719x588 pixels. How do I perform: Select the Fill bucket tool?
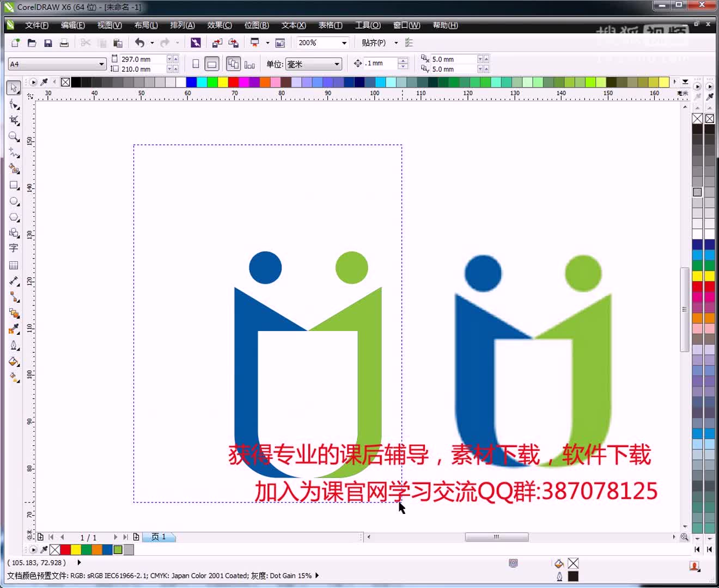(x=14, y=362)
